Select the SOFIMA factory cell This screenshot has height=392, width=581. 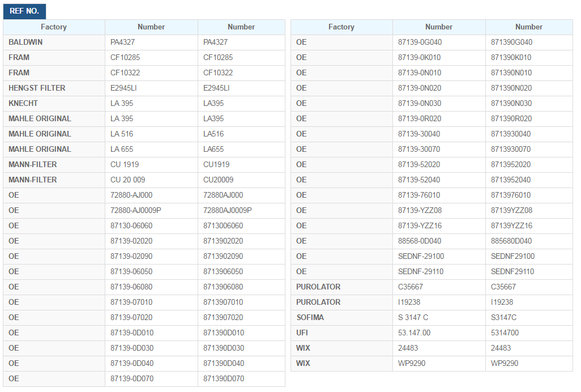click(x=341, y=318)
